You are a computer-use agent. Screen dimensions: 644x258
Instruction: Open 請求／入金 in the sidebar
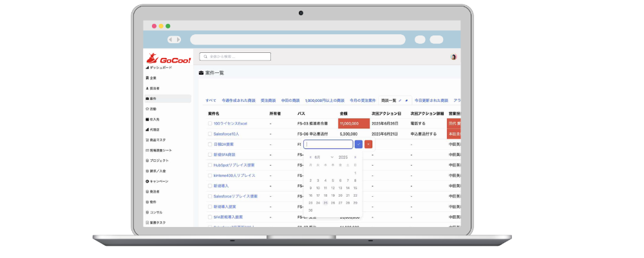[x=156, y=171]
